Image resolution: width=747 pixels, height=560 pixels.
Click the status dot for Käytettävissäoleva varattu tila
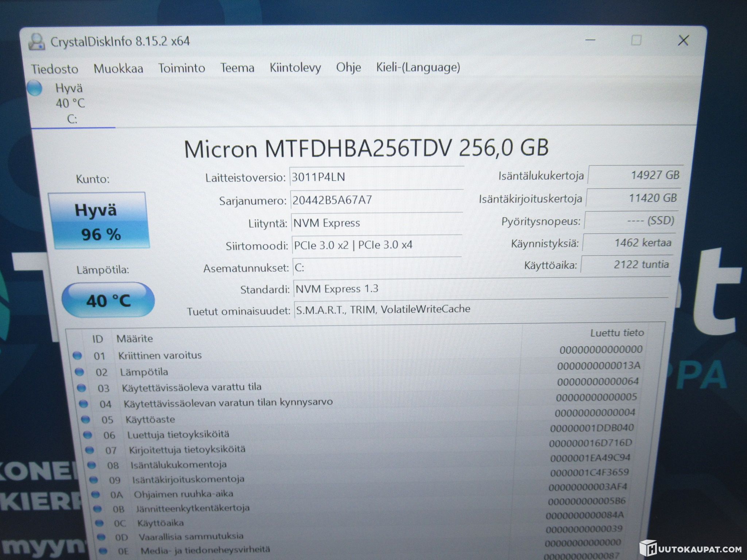tap(81, 388)
